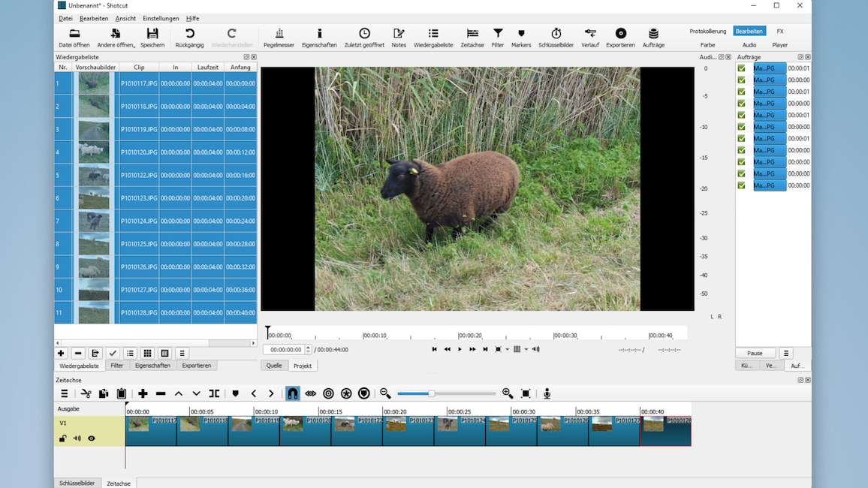The image size is (868, 488).
Task: Undo with Rückgängig icon
Action: coord(189,38)
